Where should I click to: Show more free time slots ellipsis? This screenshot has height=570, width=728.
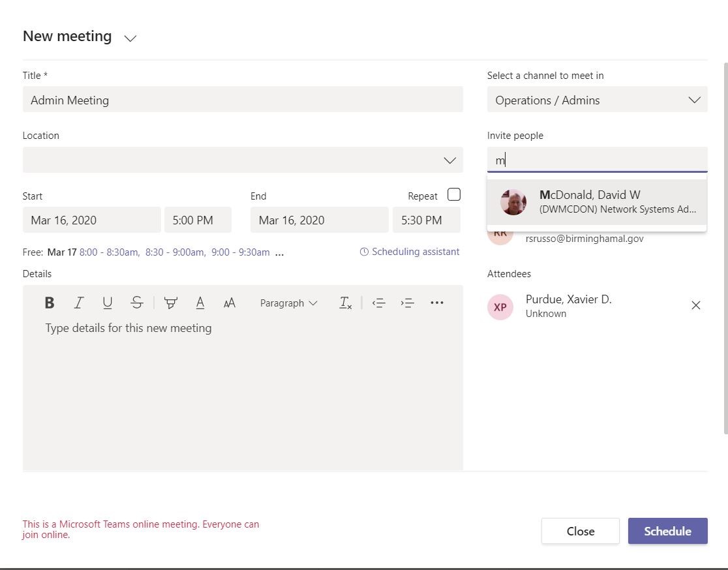(279, 254)
